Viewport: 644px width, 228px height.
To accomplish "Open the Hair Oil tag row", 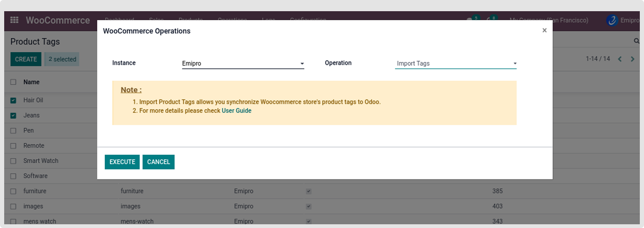I will (x=33, y=100).
